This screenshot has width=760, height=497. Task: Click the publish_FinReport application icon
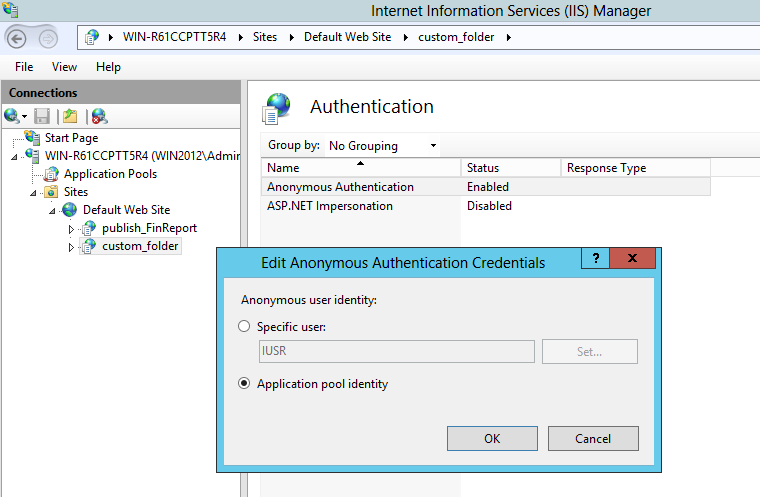89,228
